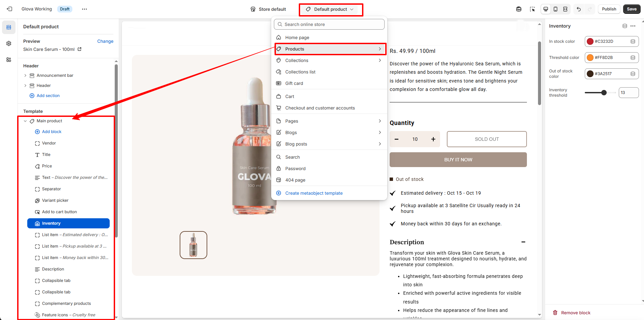Click the exit editor icon
Image resolution: width=644 pixels, height=320 pixels.
point(9,9)
